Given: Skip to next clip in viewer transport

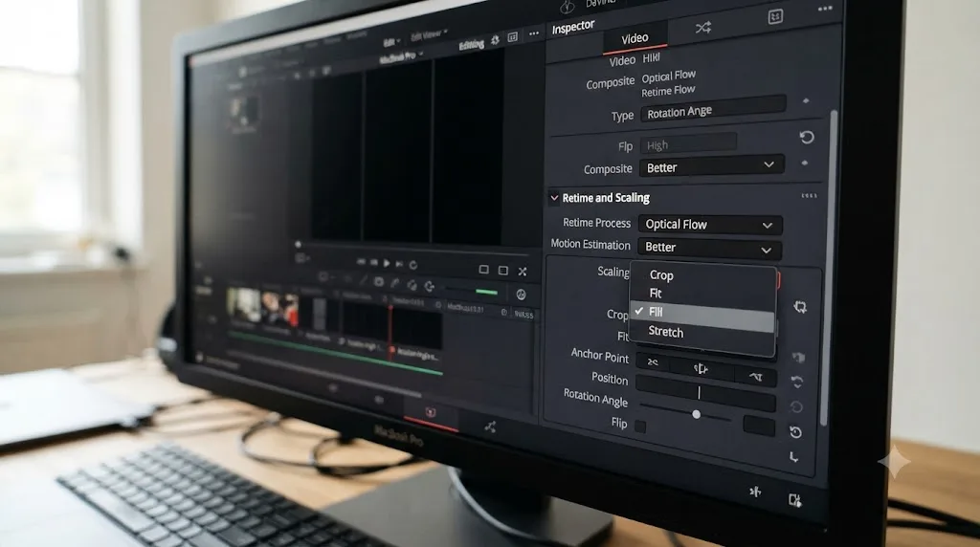Looking at the screenshot, I should tap(399, 264).
